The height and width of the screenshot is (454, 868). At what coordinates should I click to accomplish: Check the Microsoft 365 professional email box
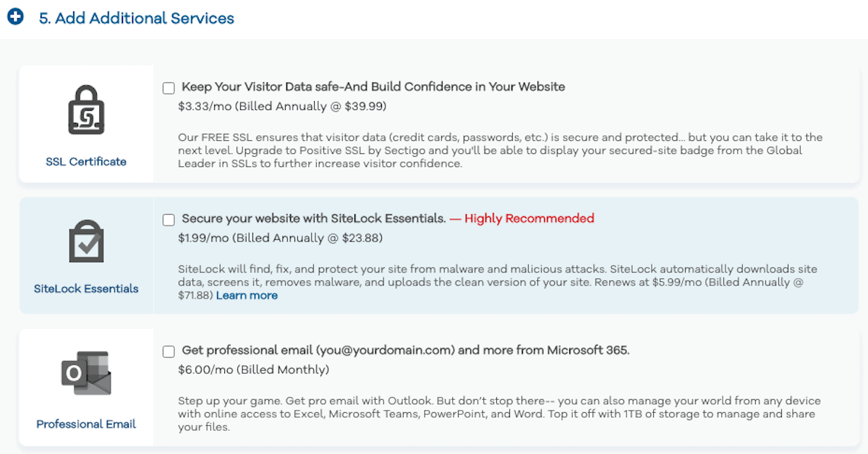169,351
